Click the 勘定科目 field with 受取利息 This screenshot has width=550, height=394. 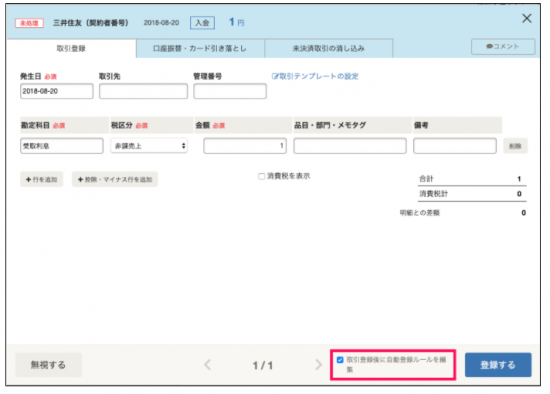click(x=62, y=146)
